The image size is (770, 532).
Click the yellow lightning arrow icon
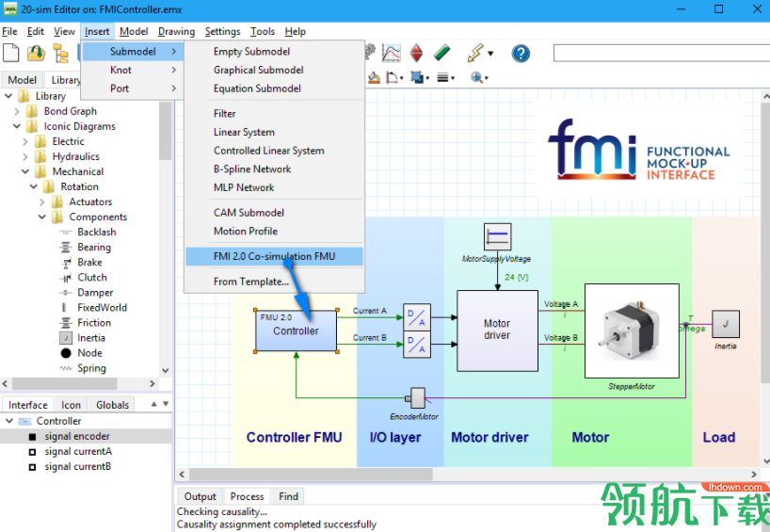pyautogui.click(x=474, y=53)
